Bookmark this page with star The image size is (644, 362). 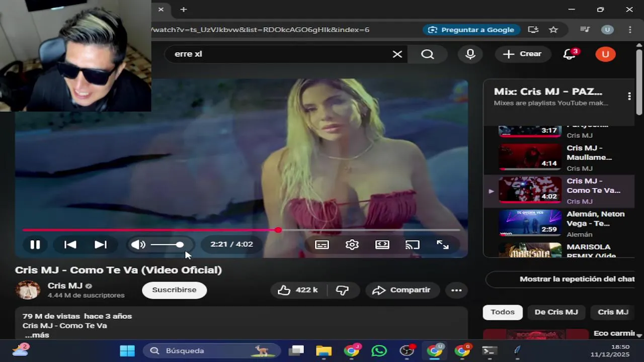point(553,30)
